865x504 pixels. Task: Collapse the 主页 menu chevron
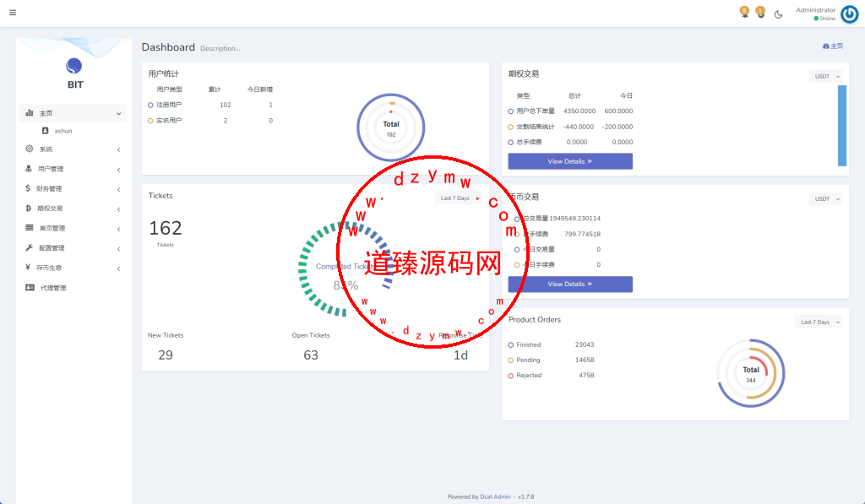click(x=118, y=114)
